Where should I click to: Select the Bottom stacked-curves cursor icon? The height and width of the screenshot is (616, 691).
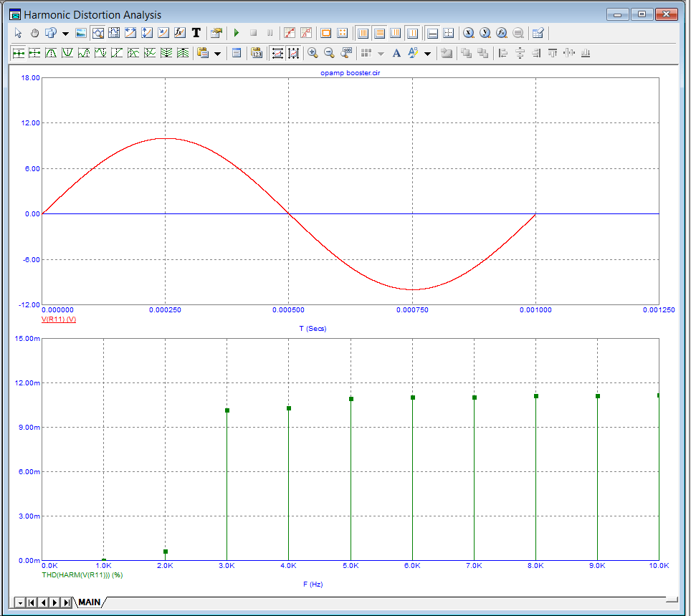(166, 53)
